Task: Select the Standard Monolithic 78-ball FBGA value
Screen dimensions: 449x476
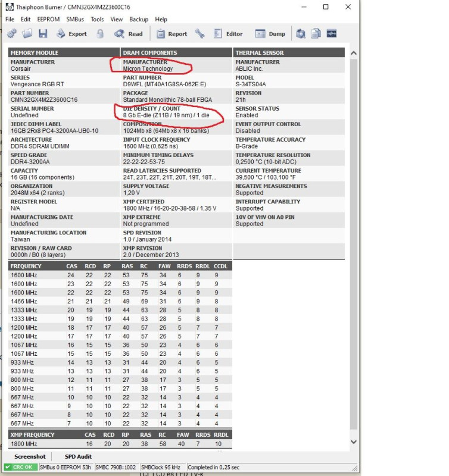Action: (168, 100)
